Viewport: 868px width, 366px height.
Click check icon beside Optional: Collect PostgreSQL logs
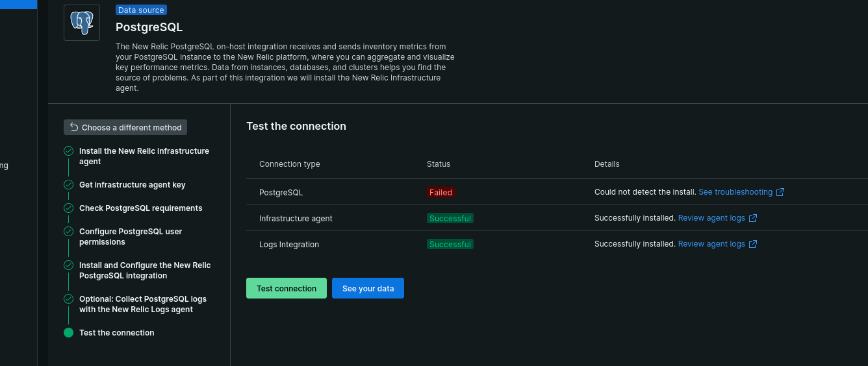click(x=68, y=299)
